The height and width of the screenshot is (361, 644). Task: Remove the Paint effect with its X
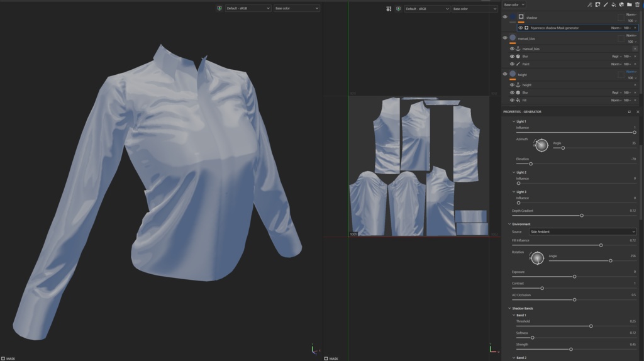coord(635,64)
